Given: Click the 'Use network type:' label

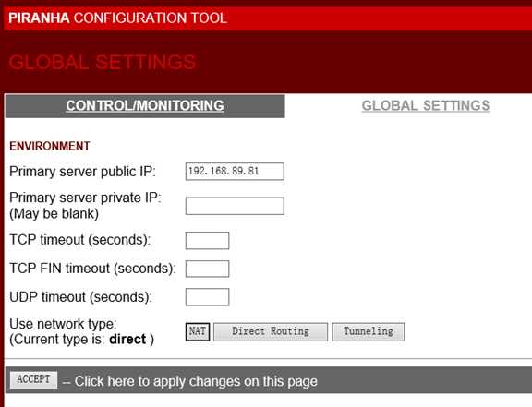Looking at the screenshot, I should (63, 324).
